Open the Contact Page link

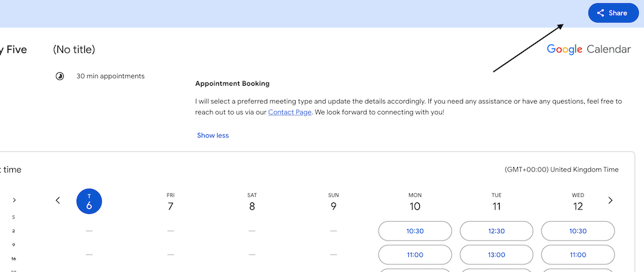(x=290, y=112)
